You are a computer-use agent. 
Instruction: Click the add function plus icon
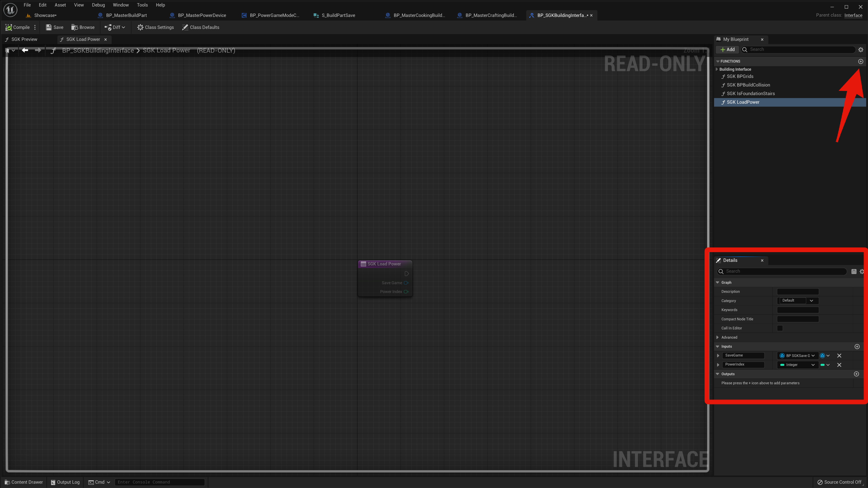(860, 61)
